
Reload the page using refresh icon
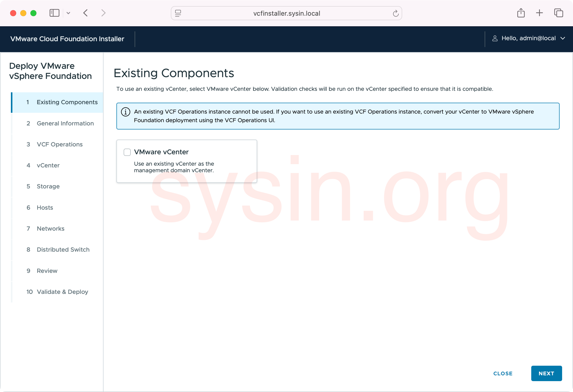click(x=396, y=13)
